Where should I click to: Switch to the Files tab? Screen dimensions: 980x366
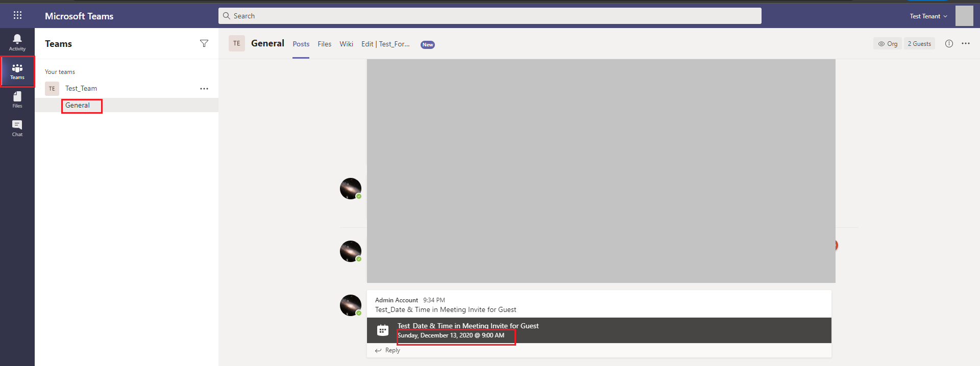pyautogui.click(x=324, y=44)
